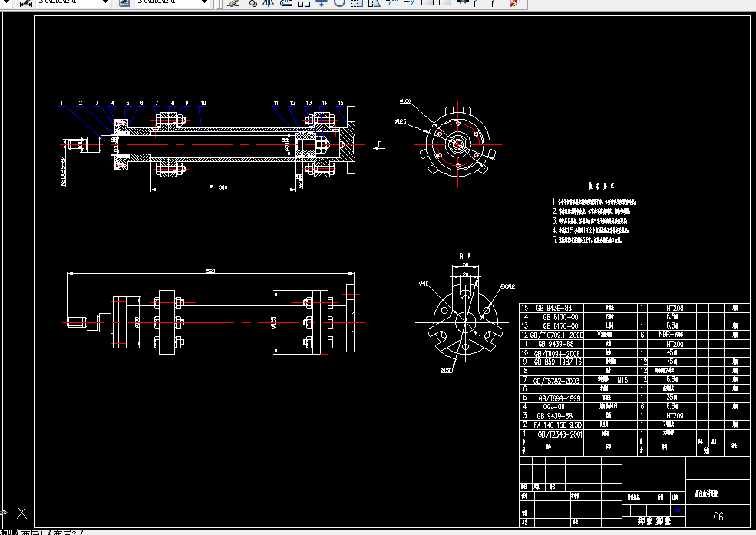Click part balloon number 10

point(203,103)
